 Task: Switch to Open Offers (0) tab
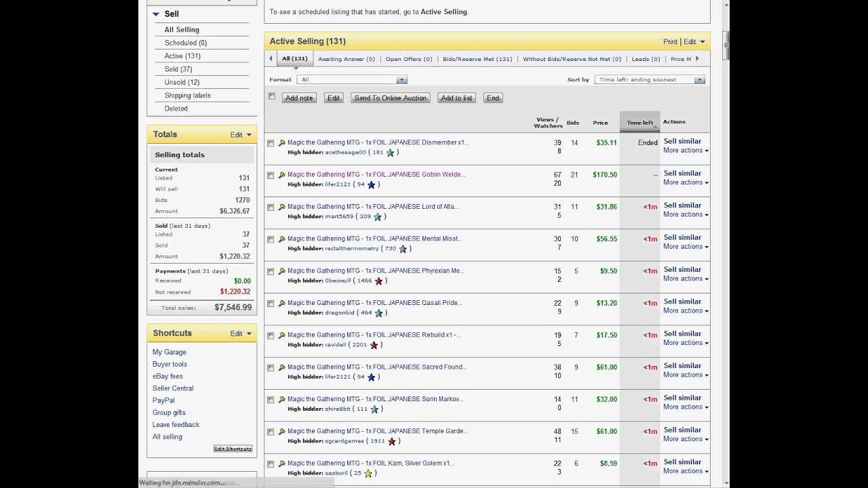408,59
